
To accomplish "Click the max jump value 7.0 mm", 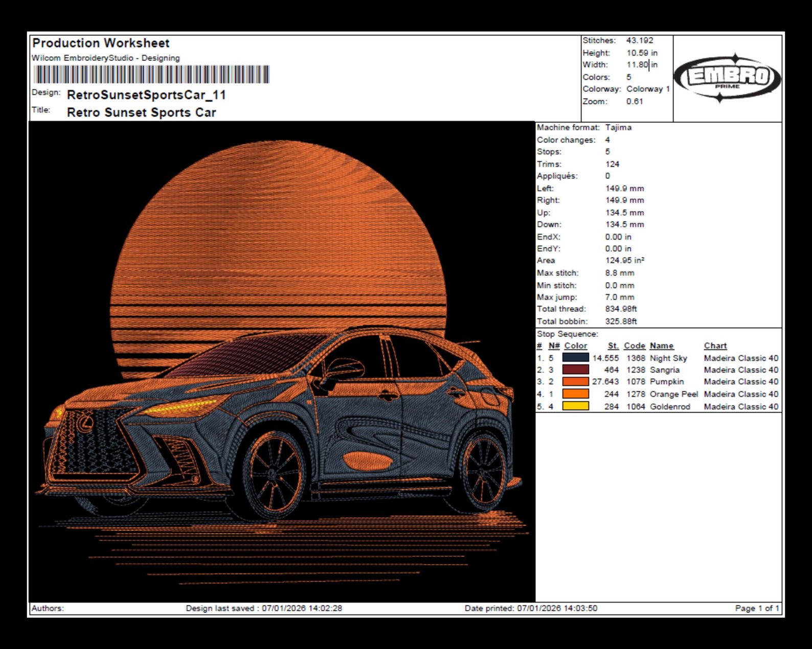I will click(x=620, y=297).
